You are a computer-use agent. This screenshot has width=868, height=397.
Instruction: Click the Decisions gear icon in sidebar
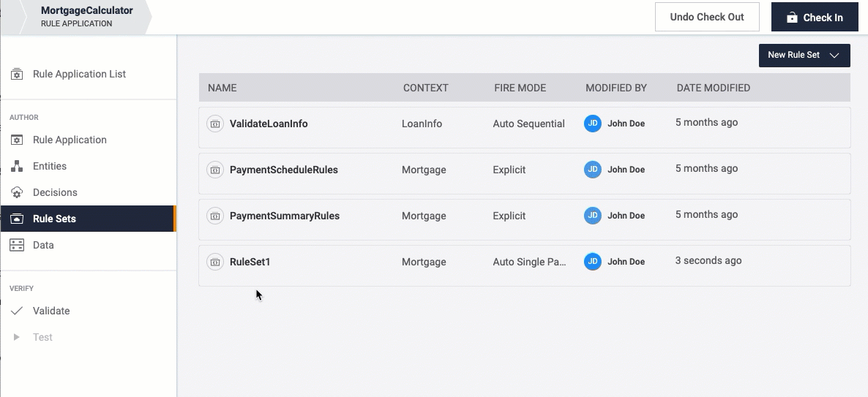click(x=17, y=193)
